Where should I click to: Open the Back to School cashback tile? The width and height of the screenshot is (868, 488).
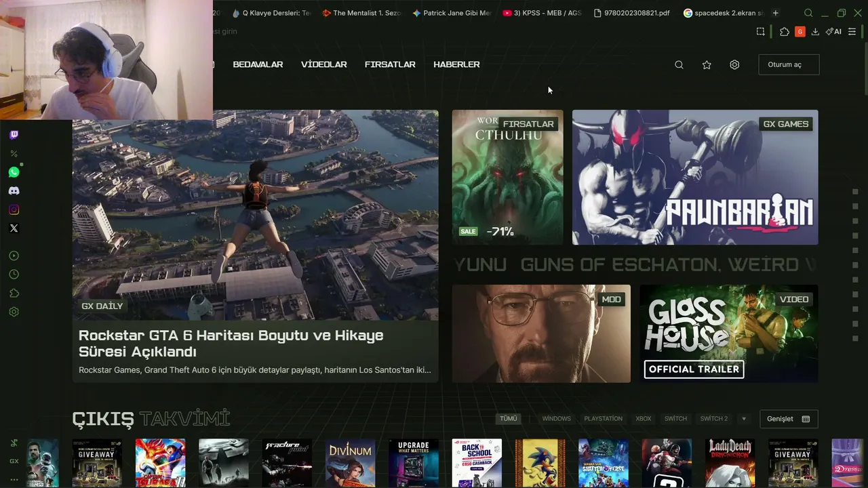[477, 463]
